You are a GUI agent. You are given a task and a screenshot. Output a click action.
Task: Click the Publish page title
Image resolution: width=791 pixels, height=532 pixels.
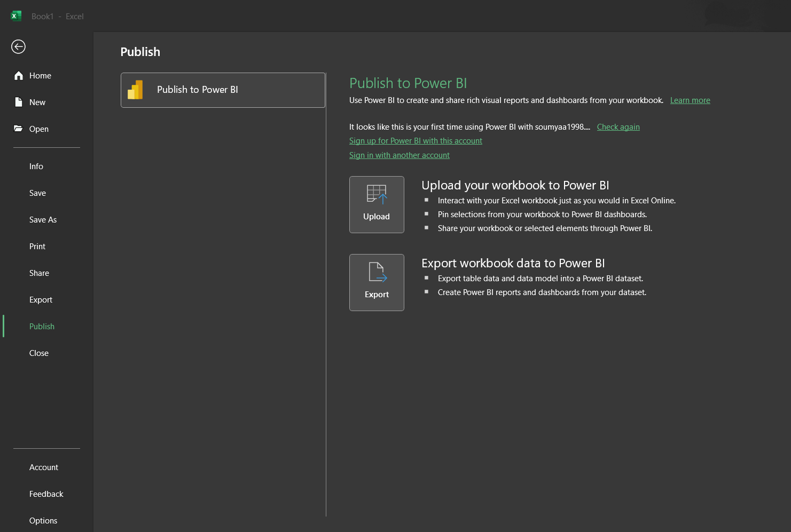[x=140, y=52]
